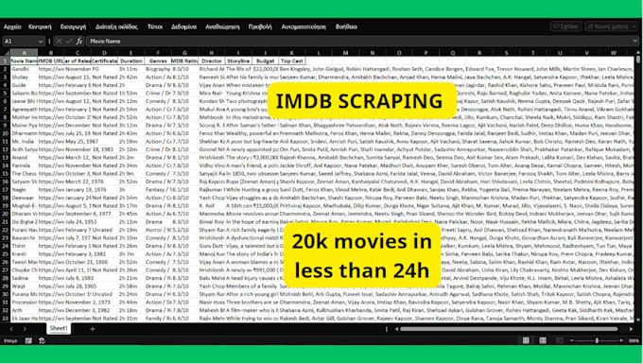Select column L header
The height and width of the screenshot is (364, 643).
pyautogui.click(x=319, y=52)
